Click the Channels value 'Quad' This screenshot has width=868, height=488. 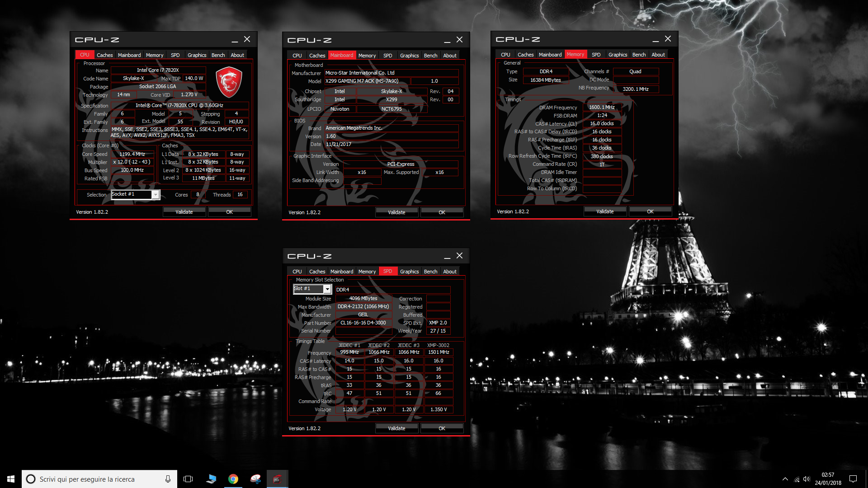point(635,72)
